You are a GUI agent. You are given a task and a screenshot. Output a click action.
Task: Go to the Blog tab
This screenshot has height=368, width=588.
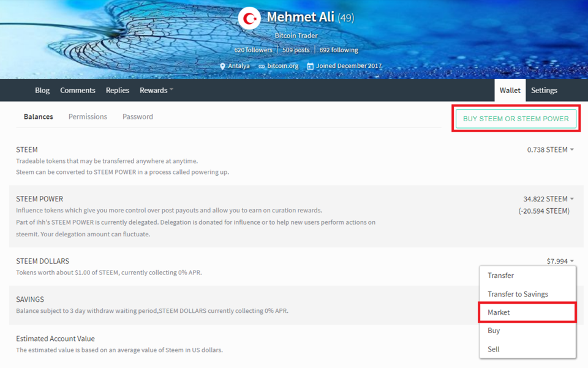[x=42, y=90]
